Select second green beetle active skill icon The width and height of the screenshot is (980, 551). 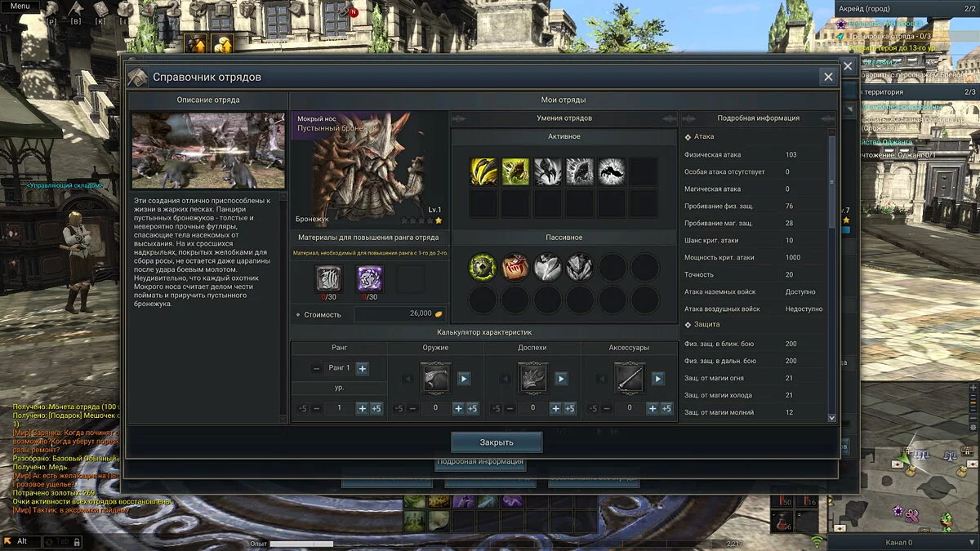(x=515, y=171)
